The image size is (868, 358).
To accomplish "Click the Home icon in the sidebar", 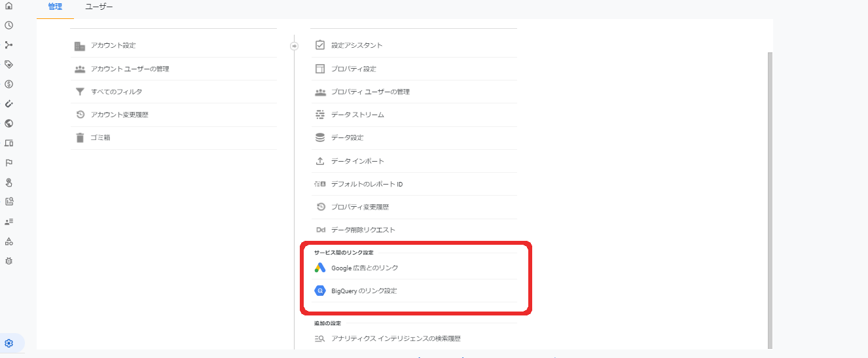I will (9, 6).
